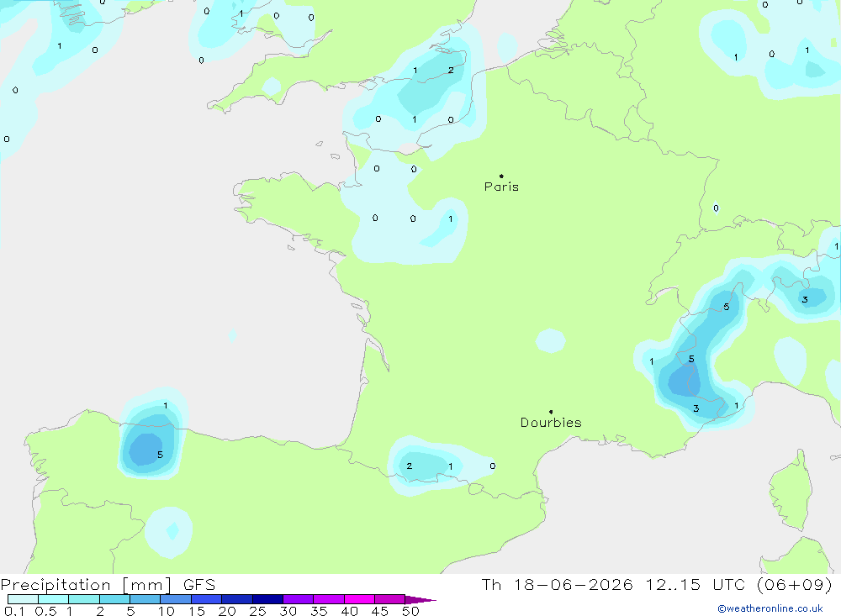This screenshot has height=616, width=841.
Task: Click the Paris location dot marker
Action: (x=501, y=176)
